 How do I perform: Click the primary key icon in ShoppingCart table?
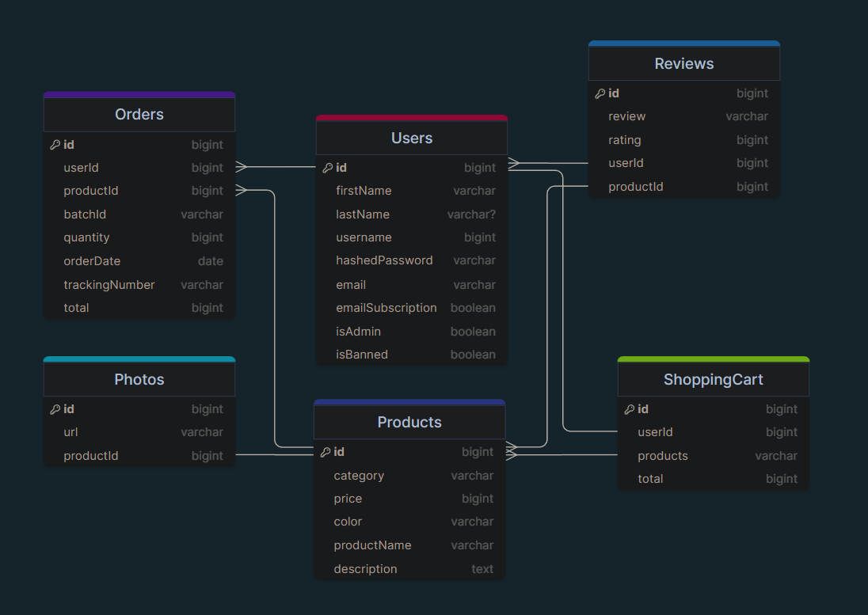630,410
